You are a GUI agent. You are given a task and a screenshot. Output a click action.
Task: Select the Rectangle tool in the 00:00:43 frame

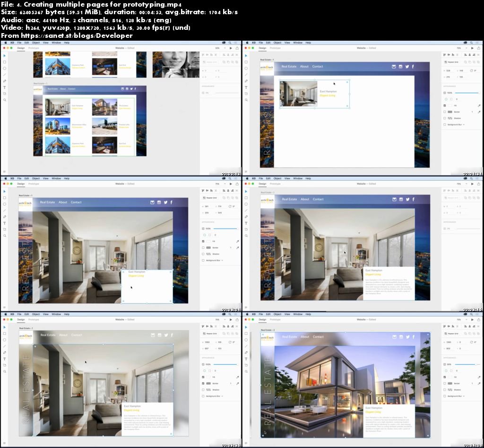click(5, 62)
